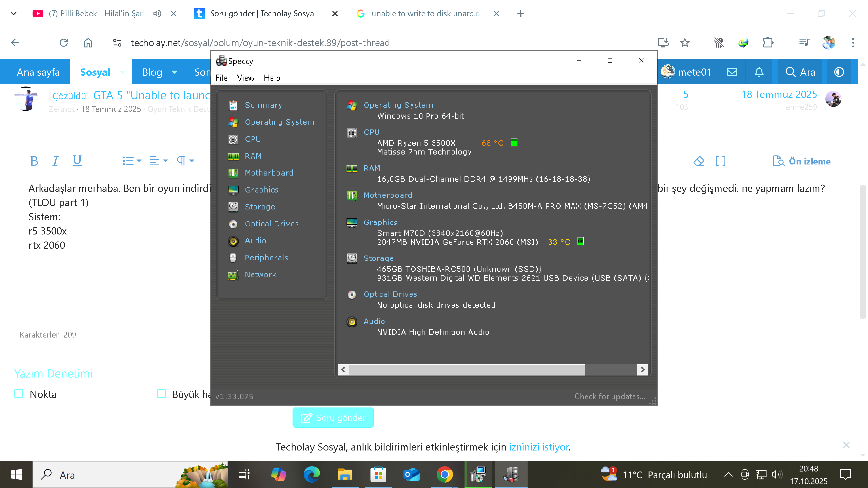Open Microsoft Store from taskbar

(378, 474)
